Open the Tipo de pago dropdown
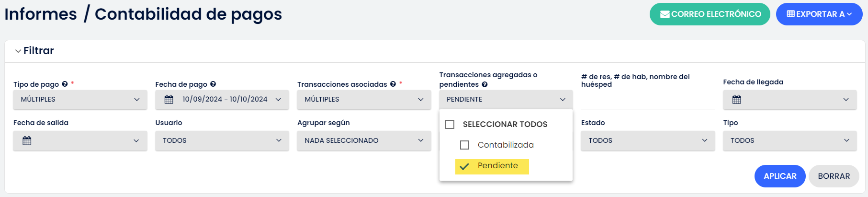The image size is (868, 197). [x=80, y=99]
